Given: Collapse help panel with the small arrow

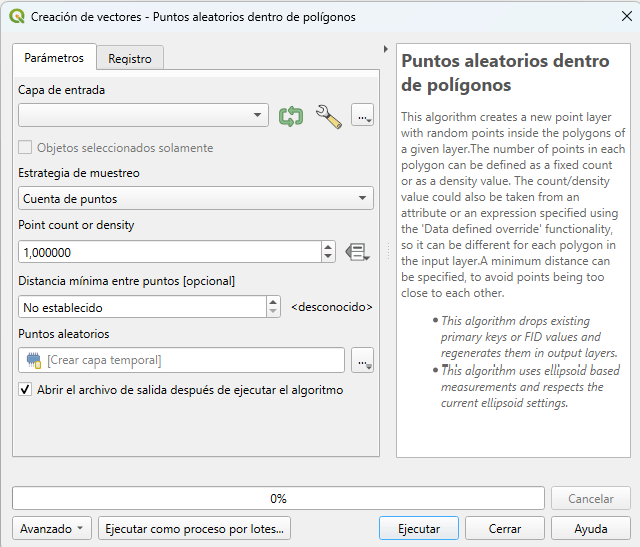Looking at the screenshot, I should point(386,49).
